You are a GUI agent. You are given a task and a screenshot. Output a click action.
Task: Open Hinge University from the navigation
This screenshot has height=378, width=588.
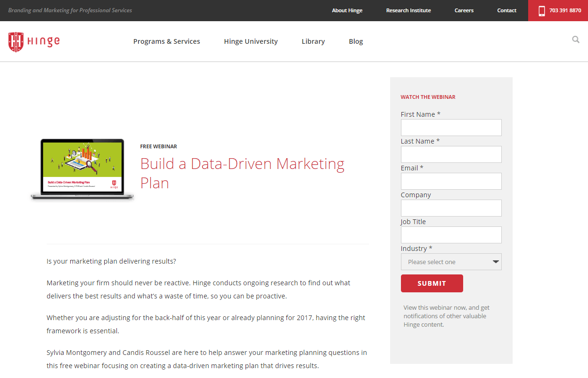pos(251,41)
